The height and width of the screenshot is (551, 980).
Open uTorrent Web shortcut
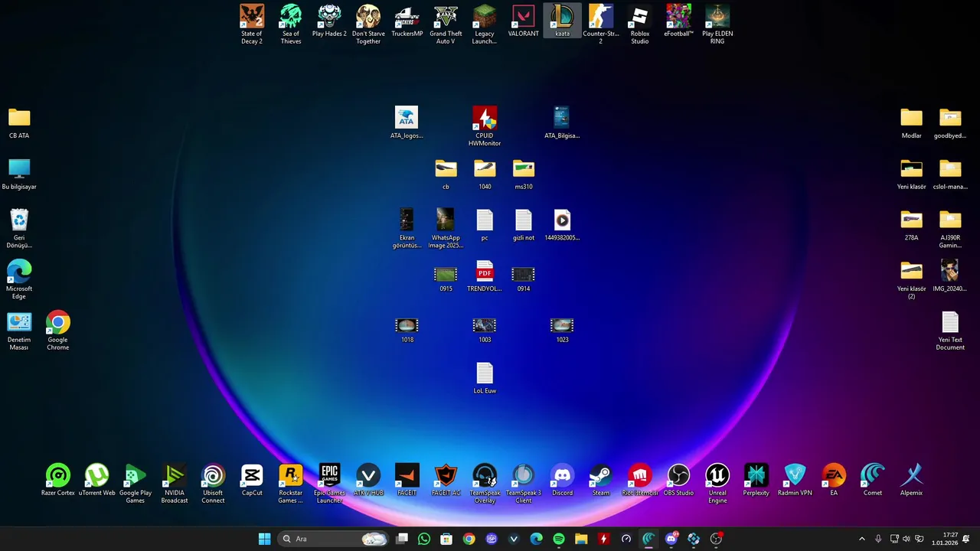[96, 481]
